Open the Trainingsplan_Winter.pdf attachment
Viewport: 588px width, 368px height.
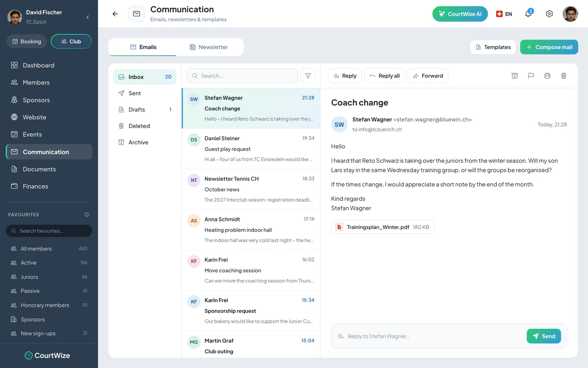coord(383,227)
